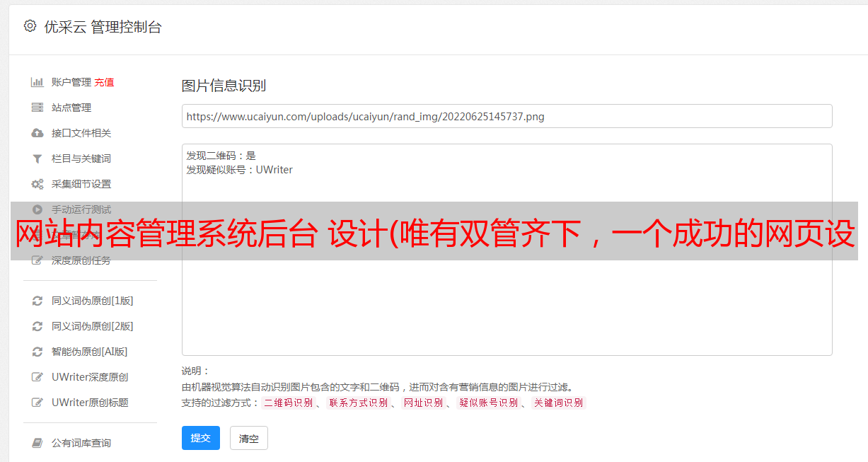Select 栏目与关键词 in the sidebar
Viewport: 868px width, 462px height.
tap(81, 158)
